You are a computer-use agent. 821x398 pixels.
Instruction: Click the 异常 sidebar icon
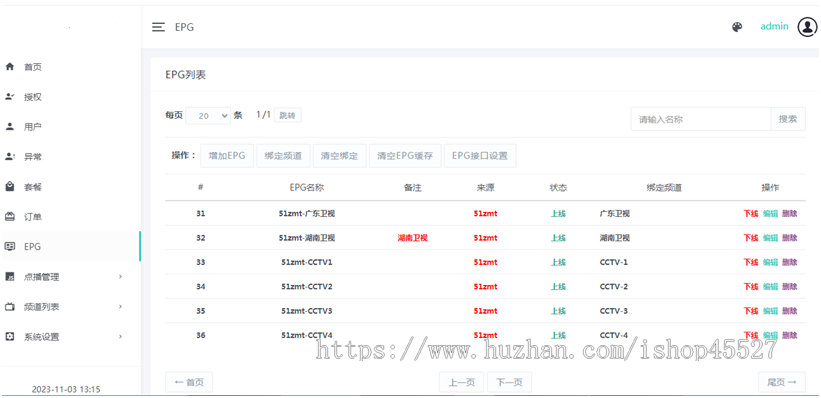9,156
